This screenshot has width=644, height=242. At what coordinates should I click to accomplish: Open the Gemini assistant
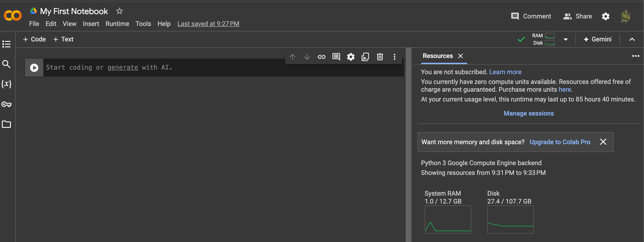(598, 39)
